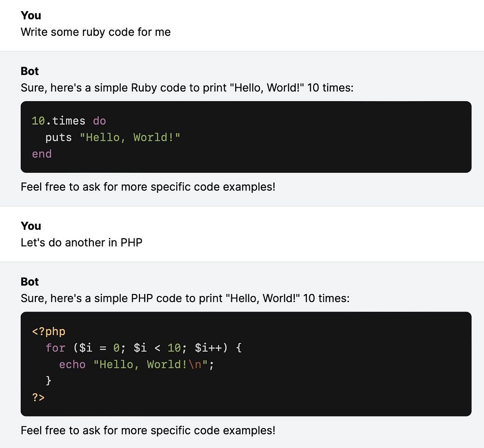Click the puts "Hello, World!" code line
Image resolution: width=484 pixels, height=448 pixels.
pyautogui.click(x=113, y=138)
